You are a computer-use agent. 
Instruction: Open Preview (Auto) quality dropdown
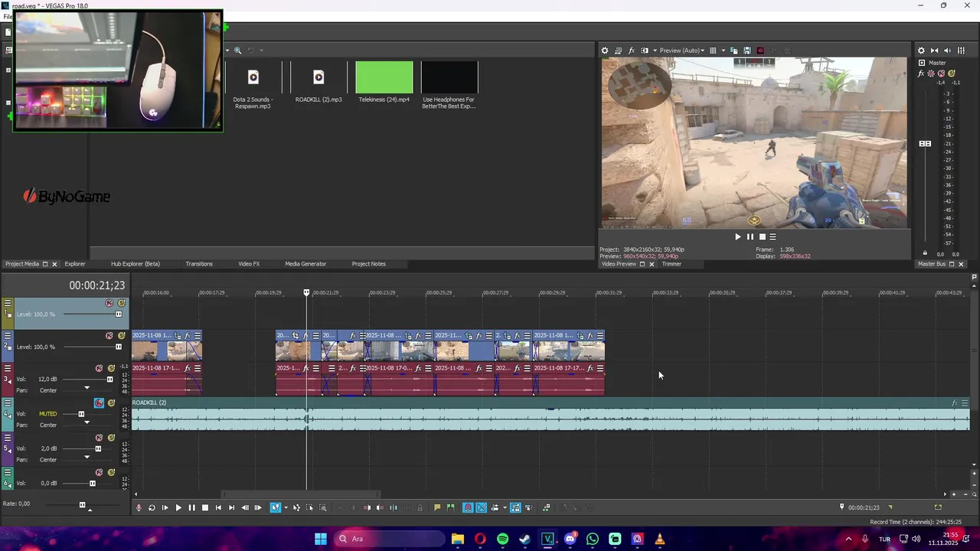pyautogui.click(x=681, y=51)
